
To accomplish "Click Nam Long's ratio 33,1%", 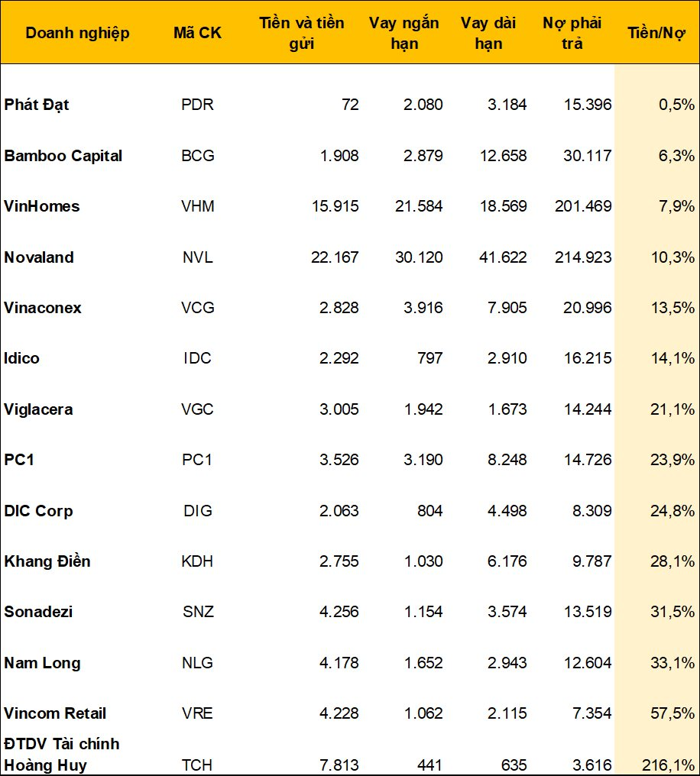I will click(672, 663).
